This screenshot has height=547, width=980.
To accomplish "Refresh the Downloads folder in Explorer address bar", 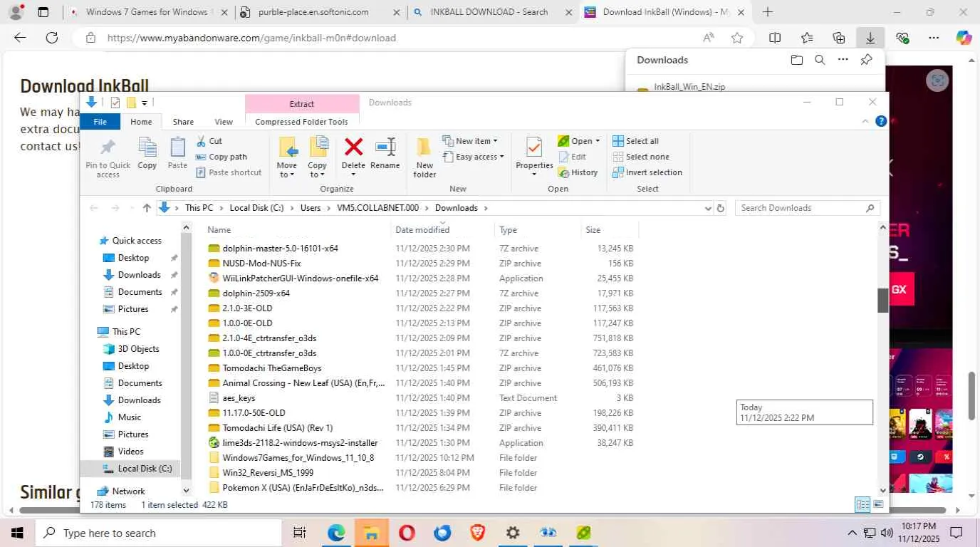I will [721, 208].
